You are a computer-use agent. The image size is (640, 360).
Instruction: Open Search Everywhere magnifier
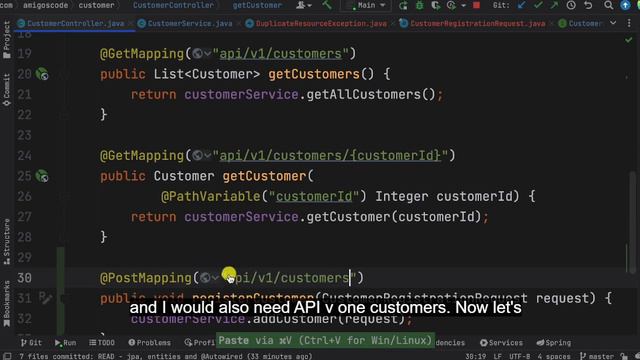pos(609,5)
